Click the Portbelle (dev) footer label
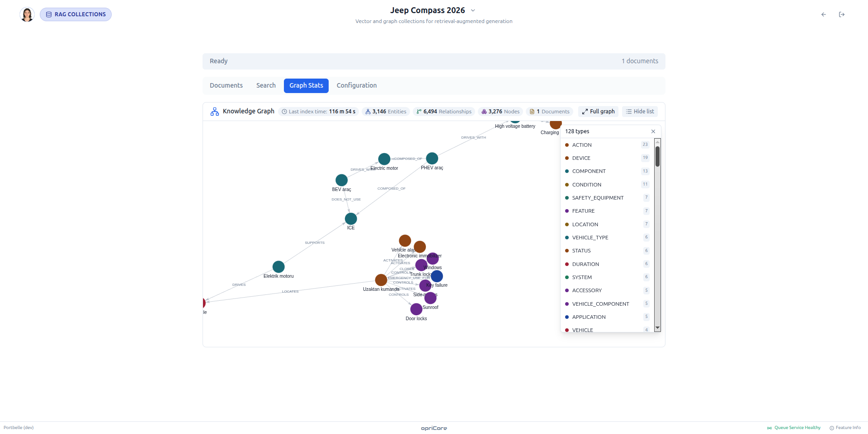The width and height of the screenshot is (868, 434). pyautogui.click(x=19, y=428)
